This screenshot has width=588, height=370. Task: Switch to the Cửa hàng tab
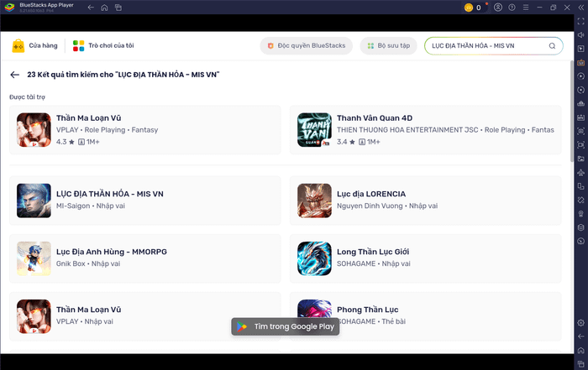click(35, 45)
